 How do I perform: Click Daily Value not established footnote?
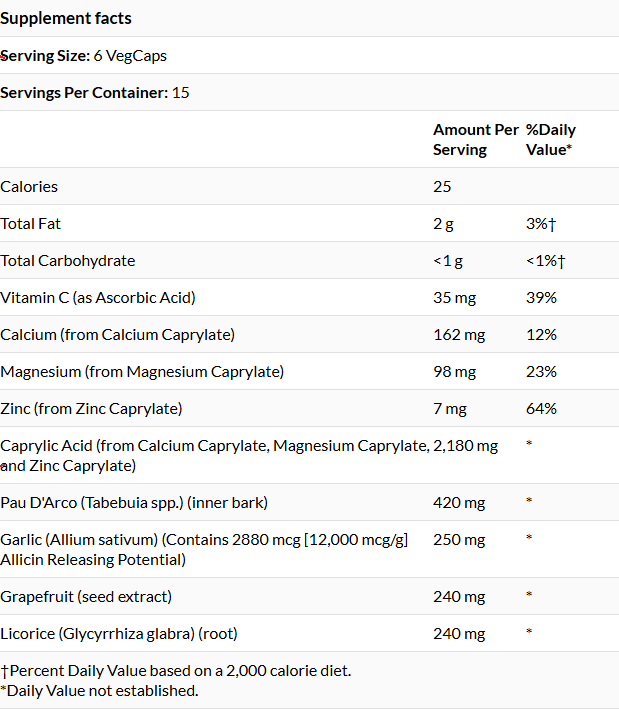[99, 691]
